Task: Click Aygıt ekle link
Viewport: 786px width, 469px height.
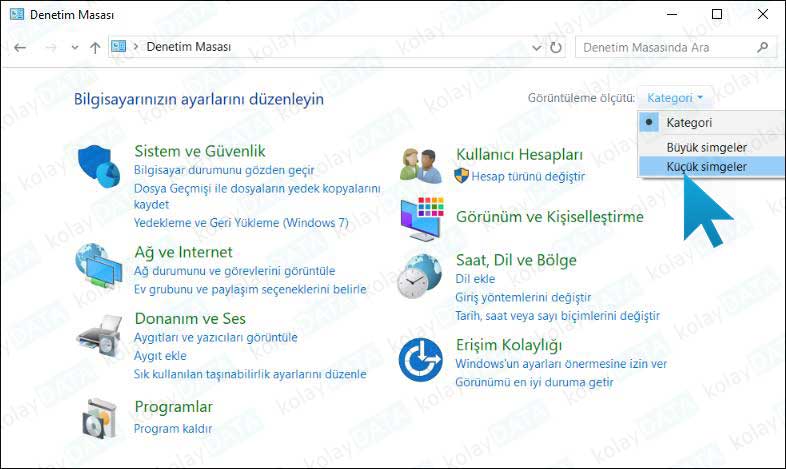Action: point(160,356)
